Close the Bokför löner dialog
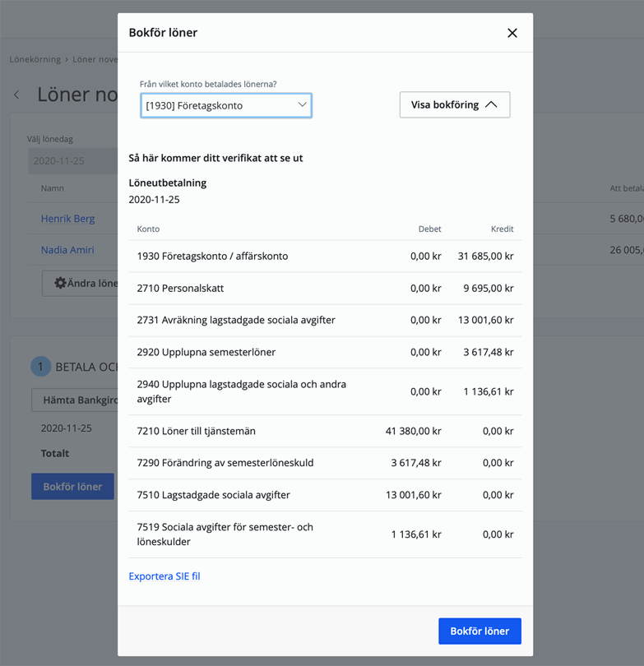644x666 pixels. [512, 33]
